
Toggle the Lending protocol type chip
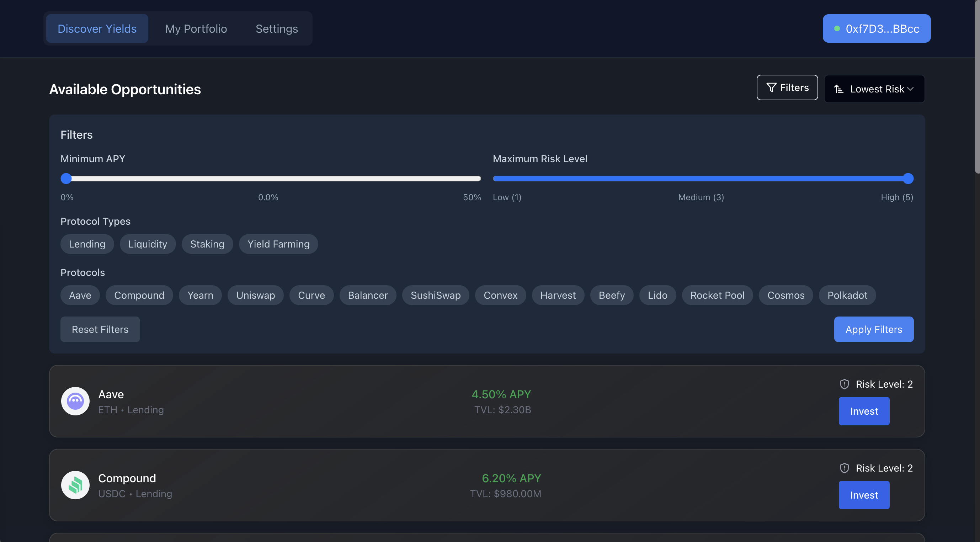[87, 244]
